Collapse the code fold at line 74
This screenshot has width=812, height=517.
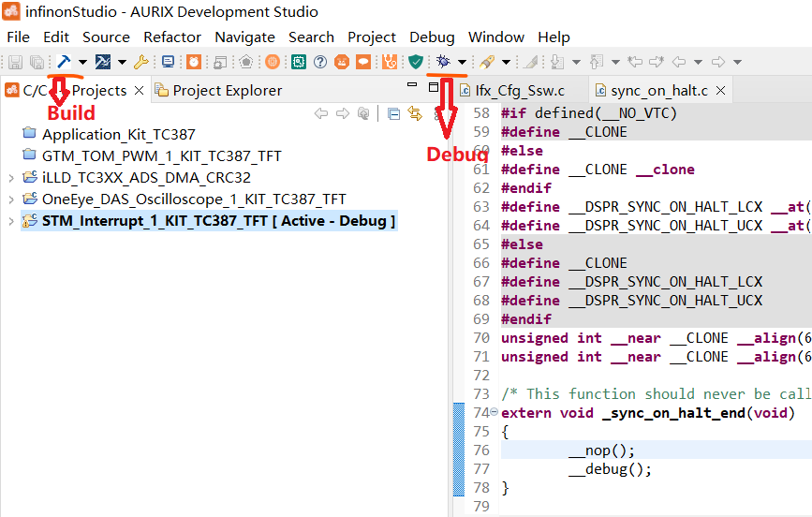[495, 413]
